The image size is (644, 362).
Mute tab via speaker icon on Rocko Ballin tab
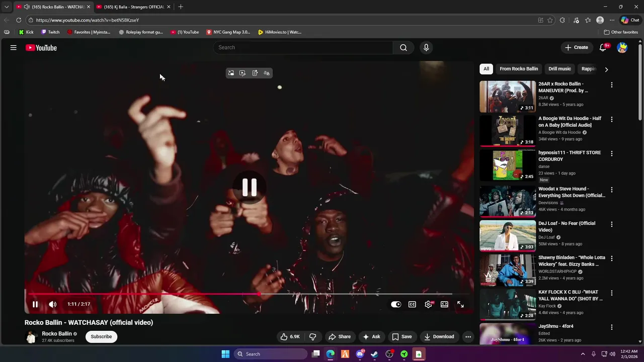tap(27, 7)
